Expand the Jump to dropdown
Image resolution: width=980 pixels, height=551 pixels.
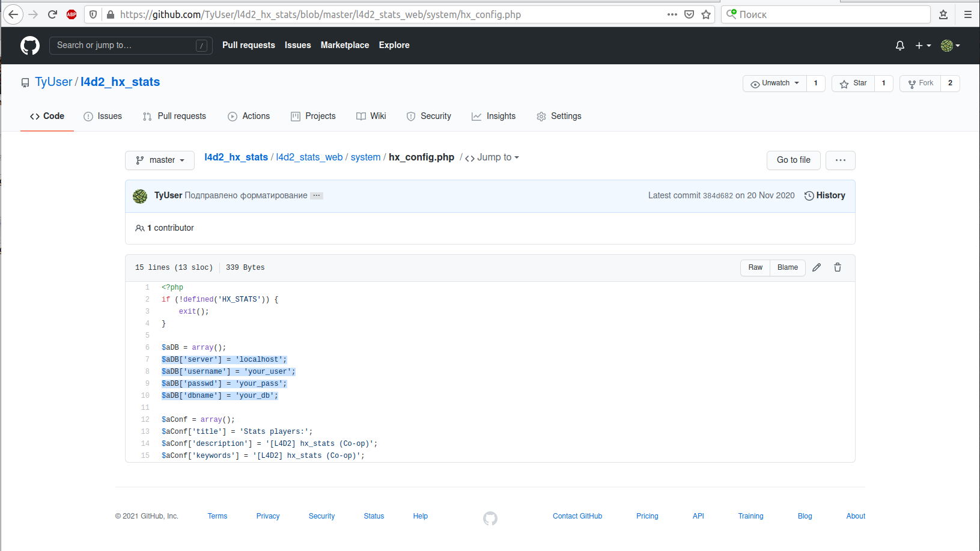tap(492, 157)
